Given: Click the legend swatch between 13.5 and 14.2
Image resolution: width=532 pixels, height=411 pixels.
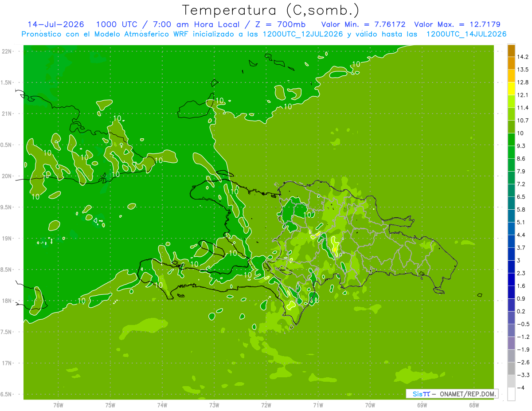Looking at the screenshot, I should pyautogui.click(x=511, y=63).
